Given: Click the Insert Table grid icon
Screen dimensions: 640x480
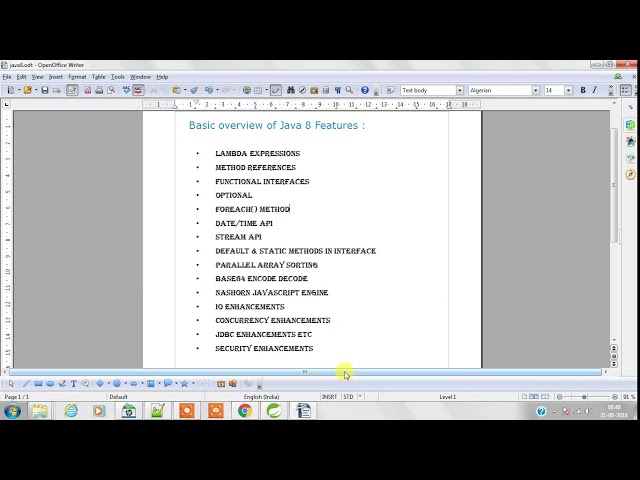Looking at the screenshot, I should coord(258,90).
